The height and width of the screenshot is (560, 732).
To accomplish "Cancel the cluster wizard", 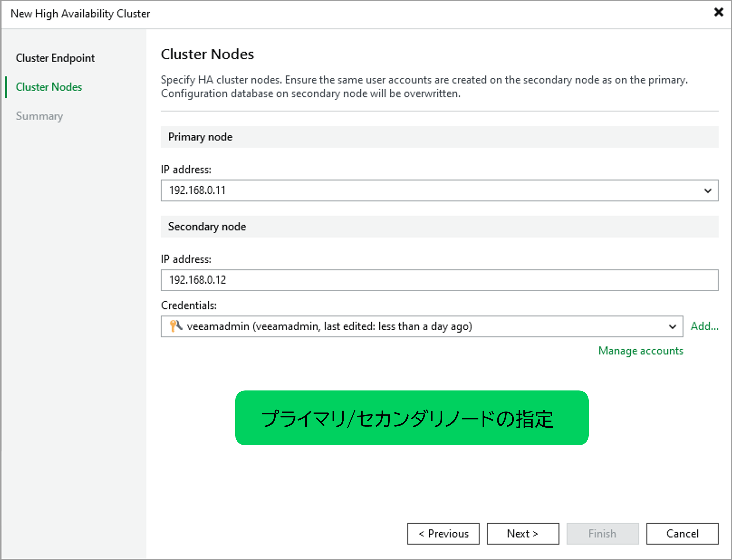I will (682, 534).
